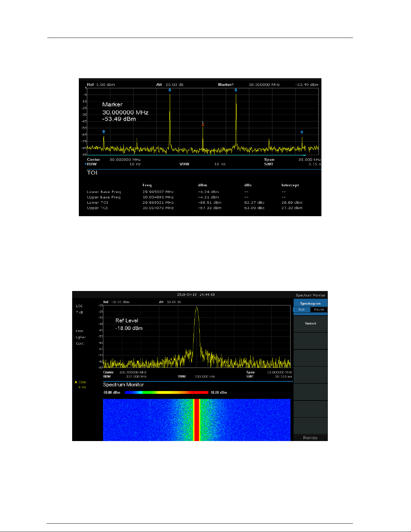Image resolution: width=411 pixels, height=532 pixels.
Task: Toggle Spectrogram to Run
Action: pos(302,309)
